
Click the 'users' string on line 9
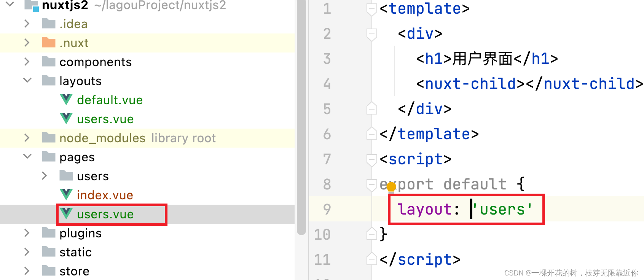(502, 209)
